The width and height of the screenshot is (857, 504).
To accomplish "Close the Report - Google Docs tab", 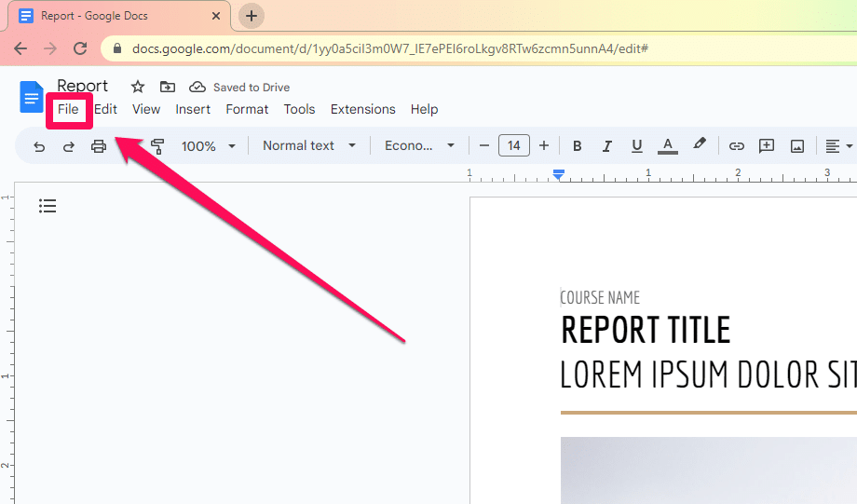I will (216, 16).
